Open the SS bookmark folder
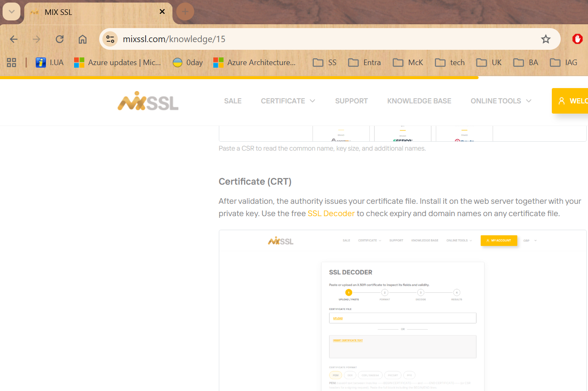Image resolution: width=588 pixels, height=391 pixels. coord(324,63)
